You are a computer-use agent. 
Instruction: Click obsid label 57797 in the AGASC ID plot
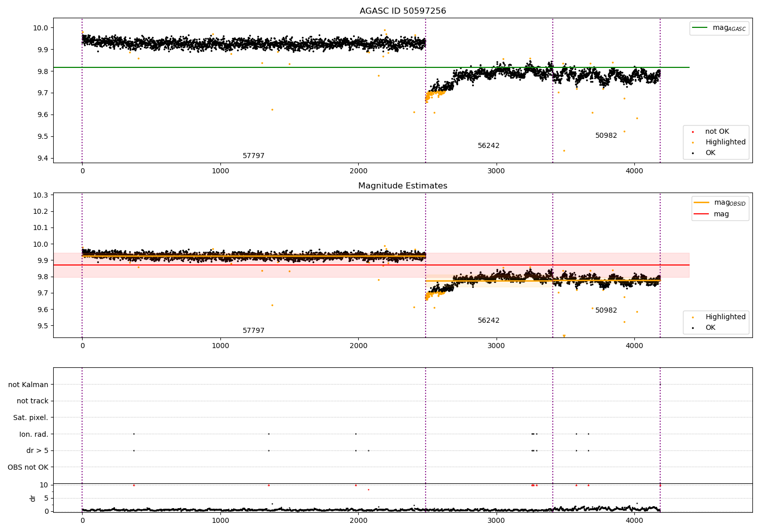[253, 156]
